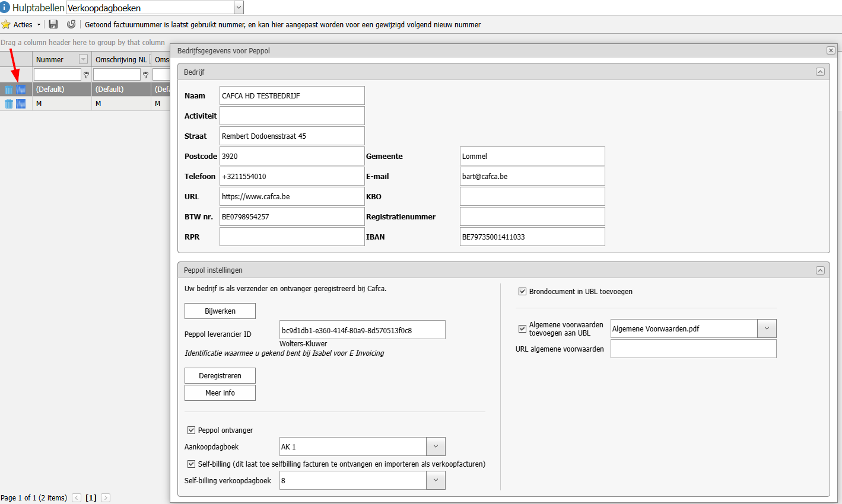Click the save diskette icon in toolbar
Image resolution: width=842 pixels, height=504 pixels.
click(x=53, y=24)
